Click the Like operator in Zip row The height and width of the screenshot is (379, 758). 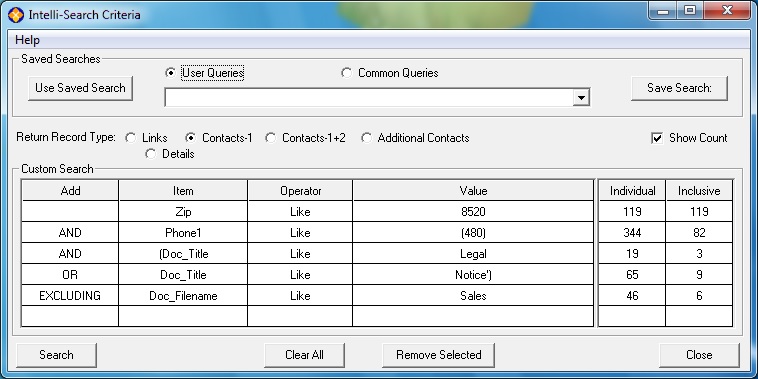click(x=300, y=212)
